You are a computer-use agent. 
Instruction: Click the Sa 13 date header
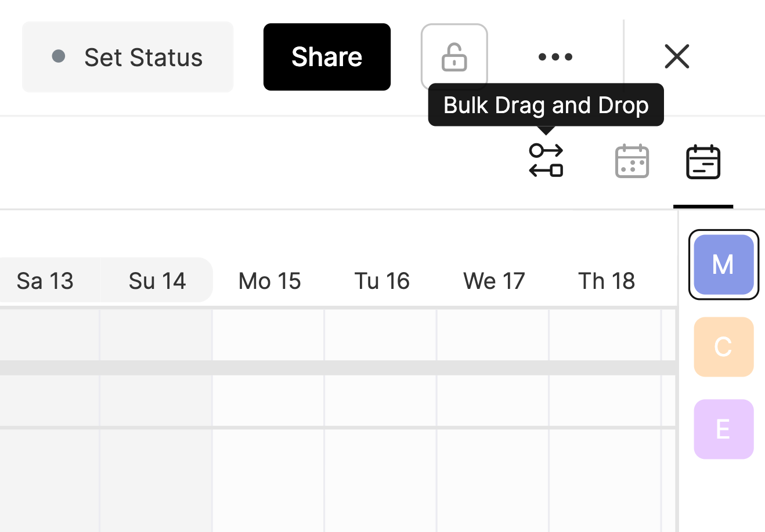tap(45, 281)
